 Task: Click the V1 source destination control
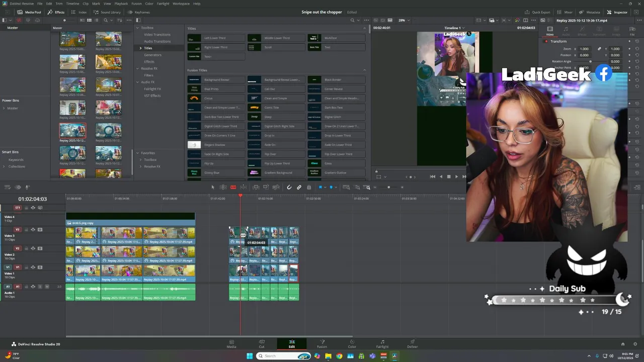pyautogui.click(x=8, y=267)
